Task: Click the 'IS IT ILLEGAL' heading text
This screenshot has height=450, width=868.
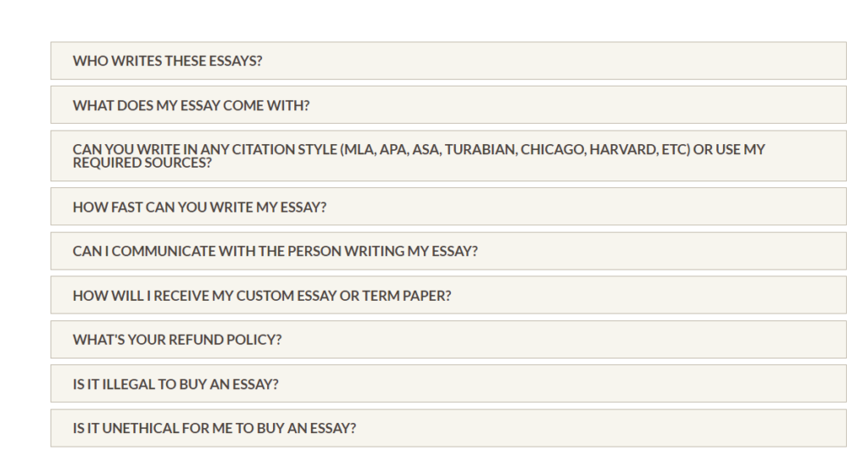Action: point(114,384)
